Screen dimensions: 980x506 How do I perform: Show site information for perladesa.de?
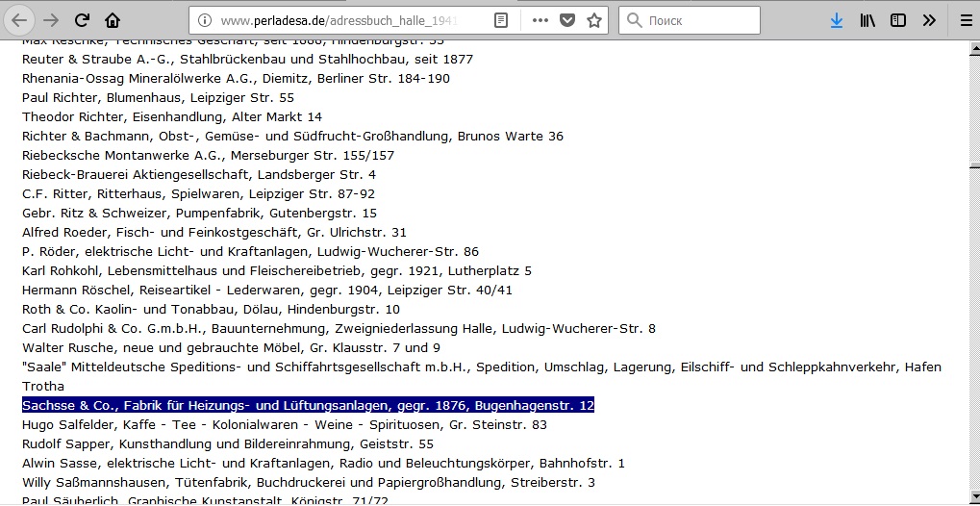tap(203, 20)
